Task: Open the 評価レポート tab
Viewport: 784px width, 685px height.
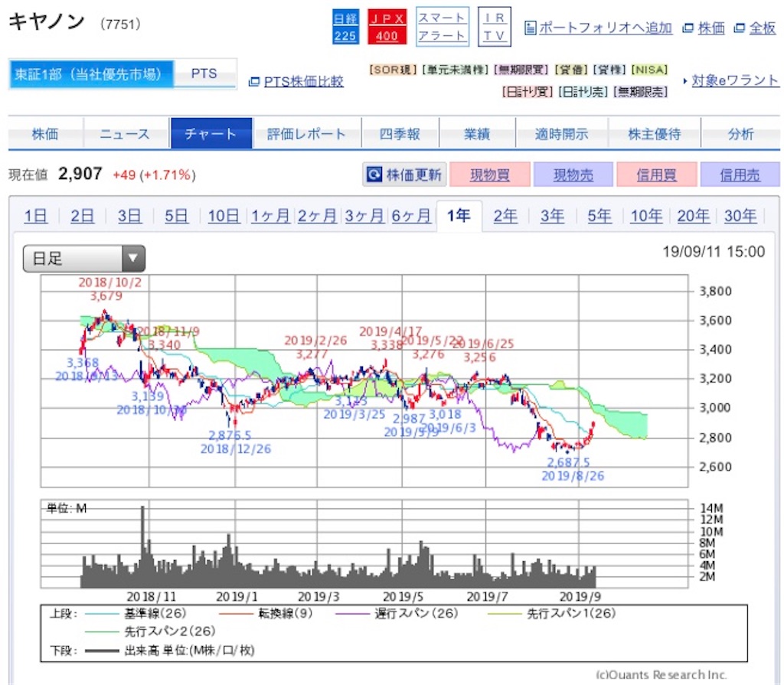Action: pyautogui.click(x=306, y=133)
